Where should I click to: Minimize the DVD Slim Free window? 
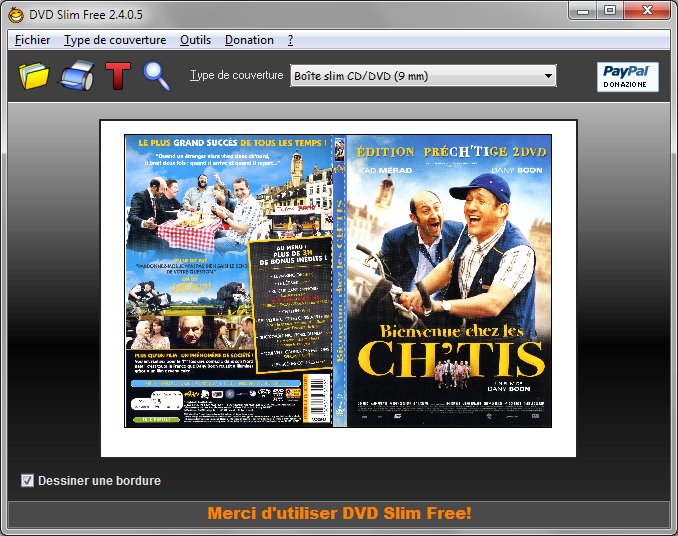(x=583, y=10)
